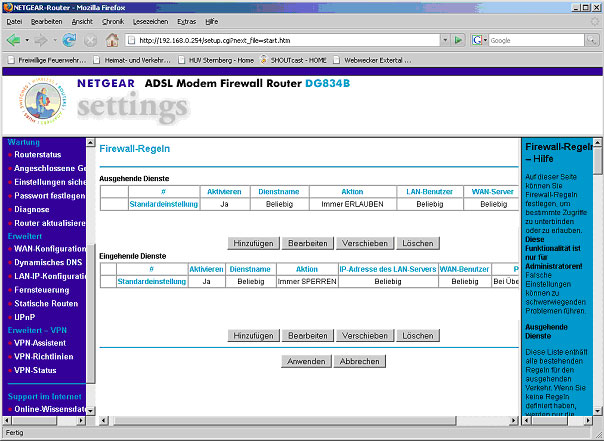Go to the Home page icon

point(112,40)
